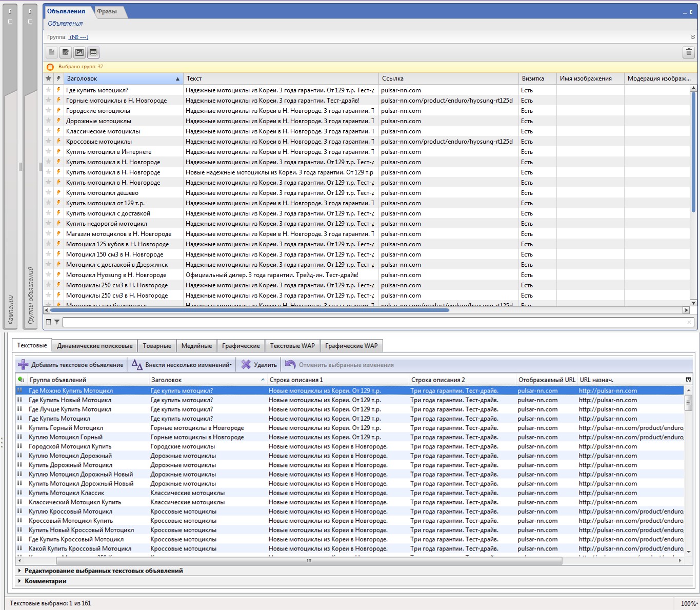The width and height of the screenshot is (700, 610).
Task: Click the plus icon to add text ad
Action: pyautogui.click(x=23, y=365)
